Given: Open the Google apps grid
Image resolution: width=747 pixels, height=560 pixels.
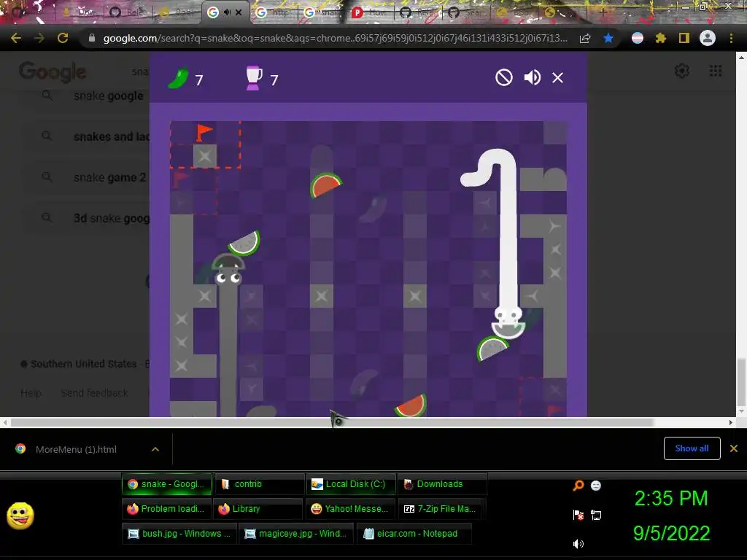Looking at the screenshot, I should tap(715, 71).
